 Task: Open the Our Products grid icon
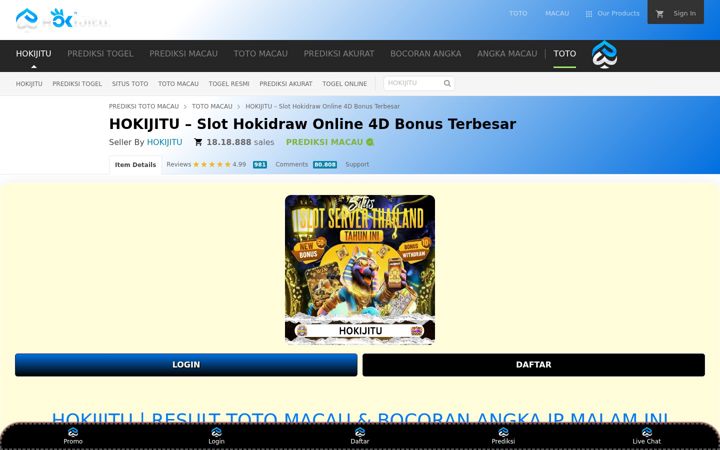pos(589,14)
